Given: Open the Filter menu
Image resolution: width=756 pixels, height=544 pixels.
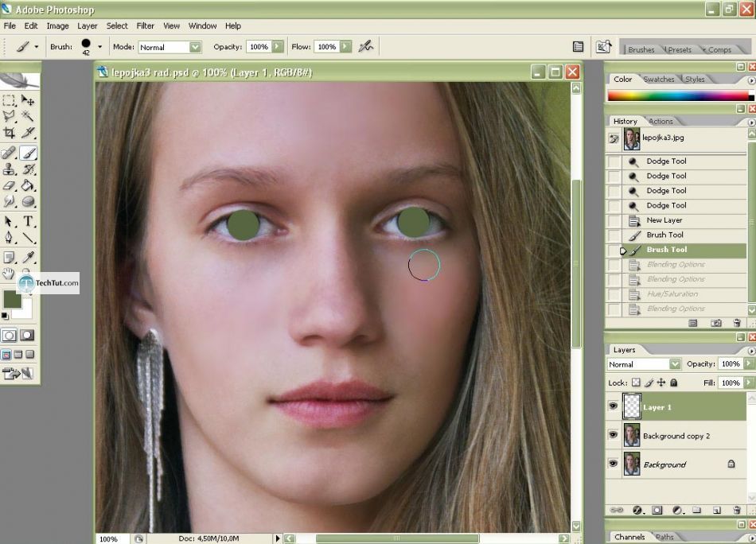Looking at the screenshot, I should tap(145, 26).
